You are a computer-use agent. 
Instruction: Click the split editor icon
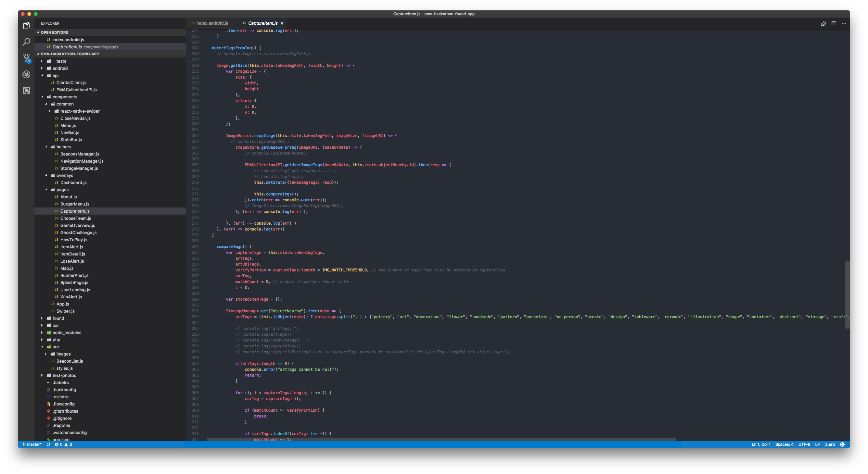click(833, 23)
